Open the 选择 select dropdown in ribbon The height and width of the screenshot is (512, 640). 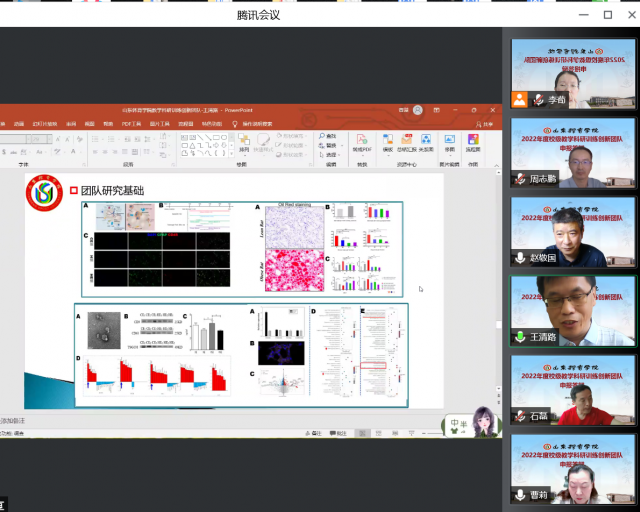(x=330, y=153)
